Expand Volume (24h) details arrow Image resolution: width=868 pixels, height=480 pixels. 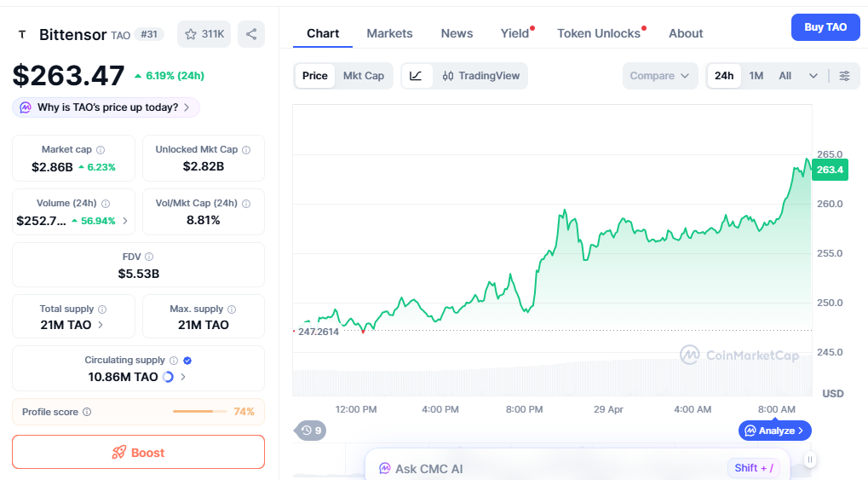[125, 221]
